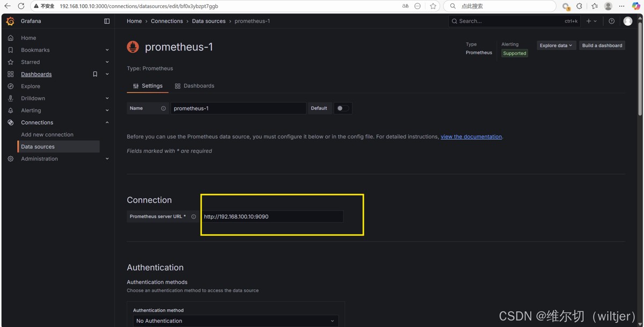
Task: Click Data sources in the breadcrumb
Action: click(209, 21)
